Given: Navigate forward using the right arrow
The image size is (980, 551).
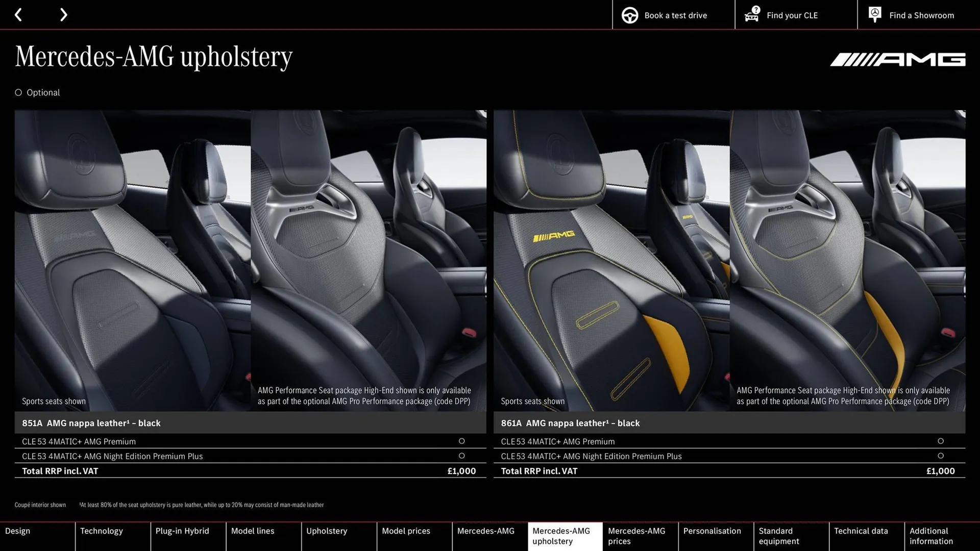Looking at the screenshot, I should (63, 14).
